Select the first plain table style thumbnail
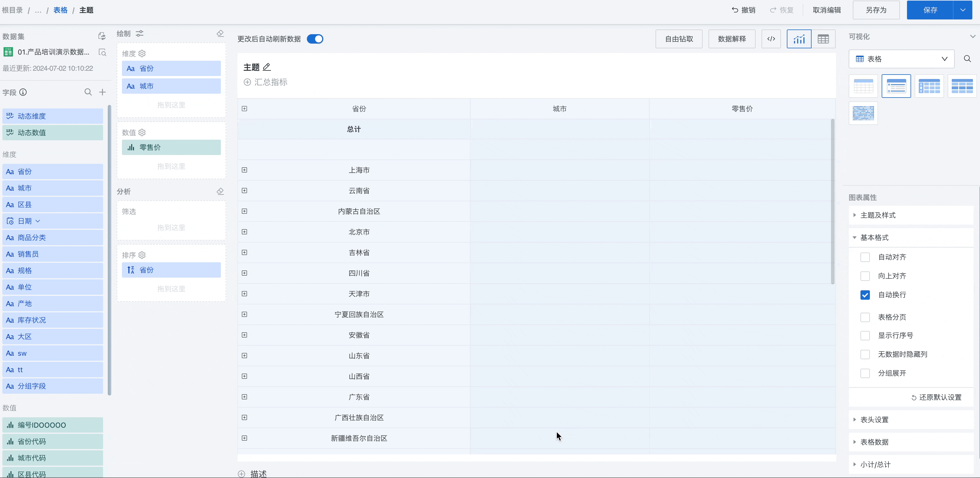The image size is (980, 478). pos(863,86)
